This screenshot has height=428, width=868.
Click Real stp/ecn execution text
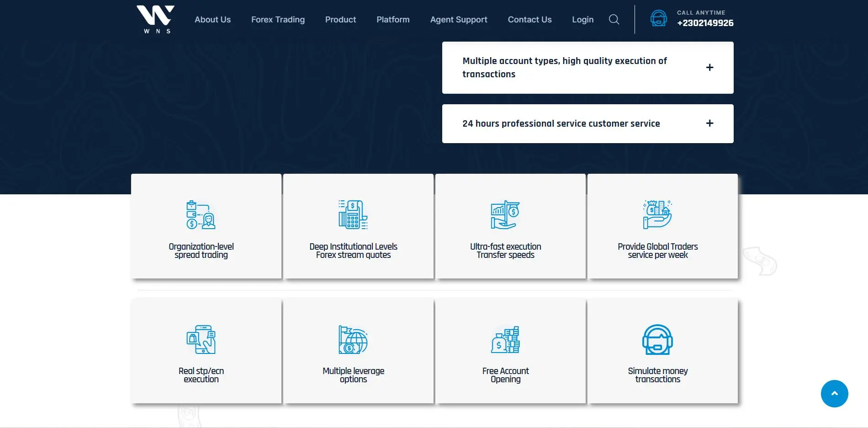(201, 375)
